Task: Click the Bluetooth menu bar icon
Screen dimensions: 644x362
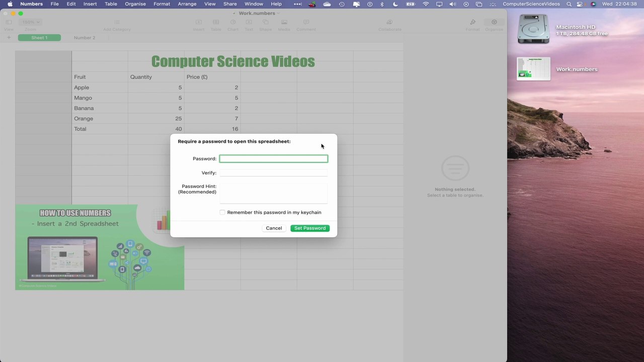Action: click(382, 4)
